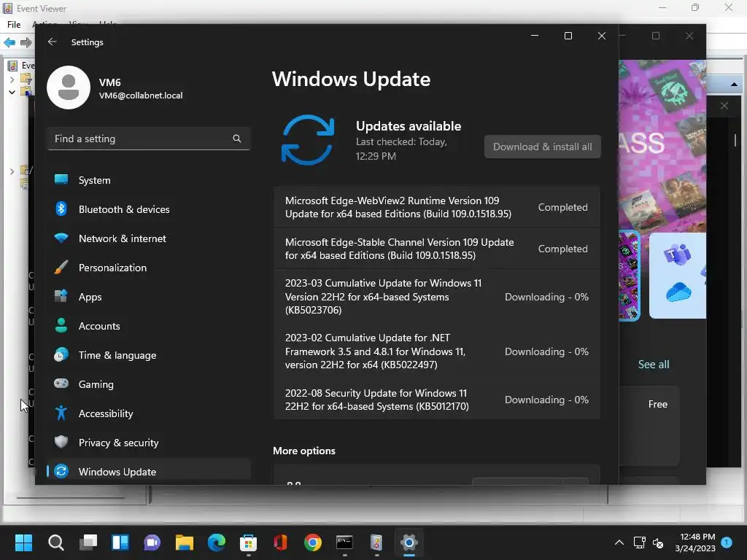
Task: Collapse the expanded Event Viewer tree node
Action: click(12, 92)
